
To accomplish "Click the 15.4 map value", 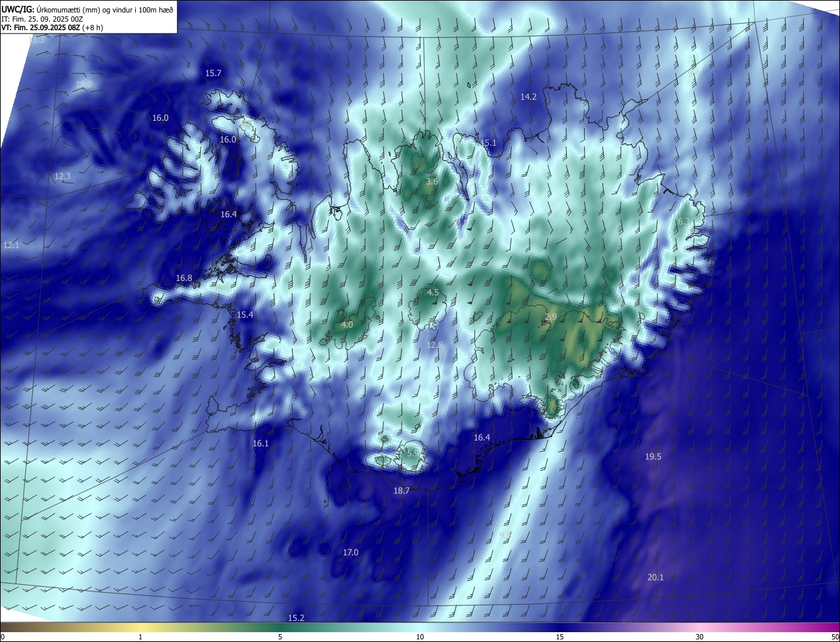I will [245, 315].
